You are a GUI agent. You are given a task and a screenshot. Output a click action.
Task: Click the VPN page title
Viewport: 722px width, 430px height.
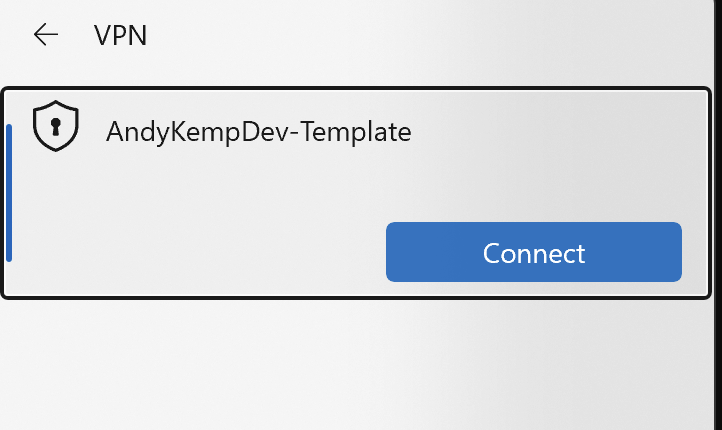pyautogui.click(x=121, y=35)
